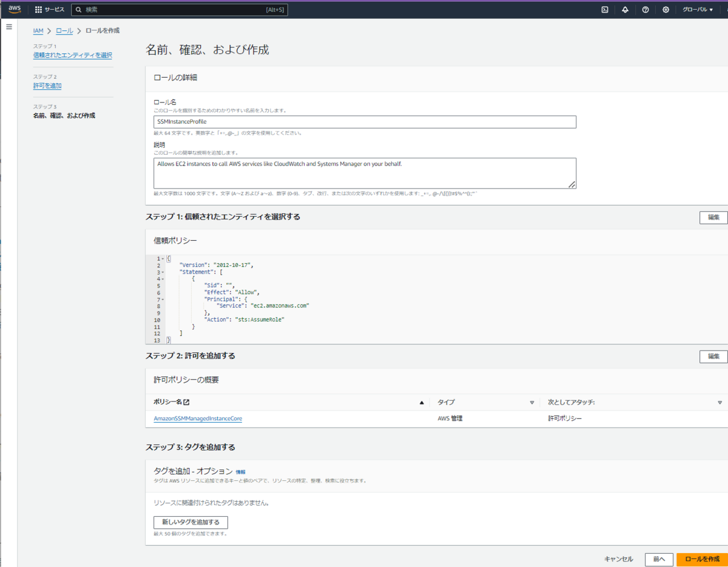
Task: Collapse fold arrow on line 4
Action: tap(163, 279)
